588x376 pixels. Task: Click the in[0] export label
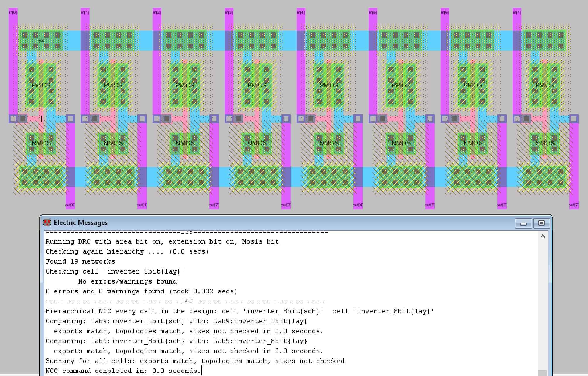pyautogui.click(x=13, y=12)
